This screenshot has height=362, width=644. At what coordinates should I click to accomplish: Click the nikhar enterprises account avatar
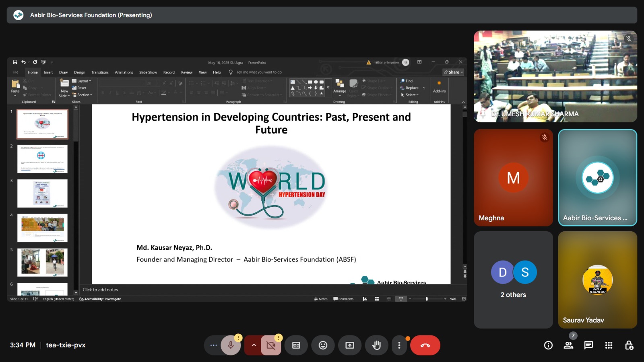[406, 62]
